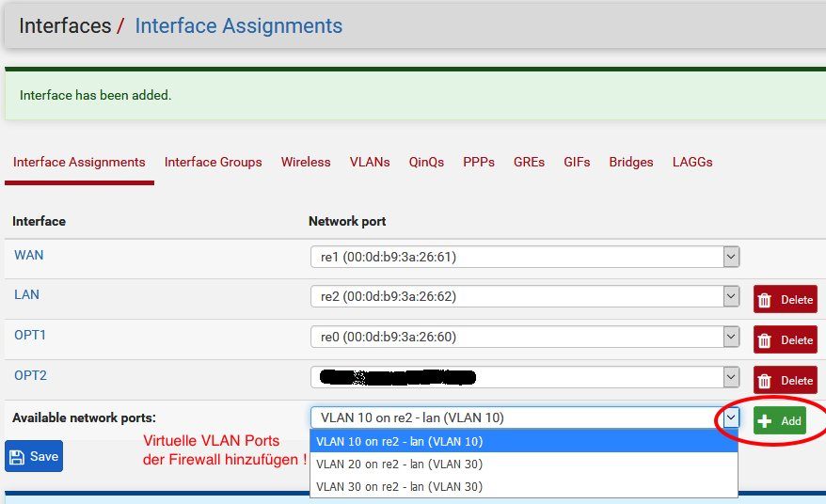
Task: Open the Wireless tab
Action: 306,163
